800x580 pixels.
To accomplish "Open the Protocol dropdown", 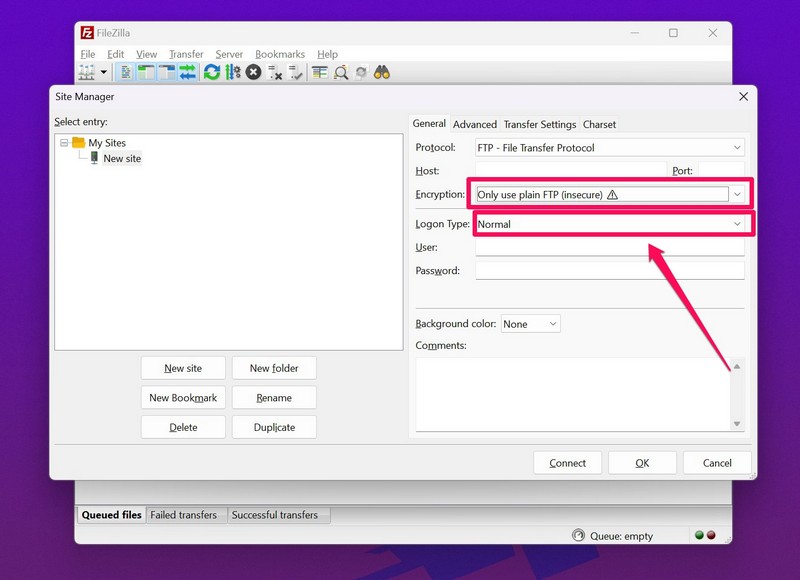I will (x=609, y=148).
